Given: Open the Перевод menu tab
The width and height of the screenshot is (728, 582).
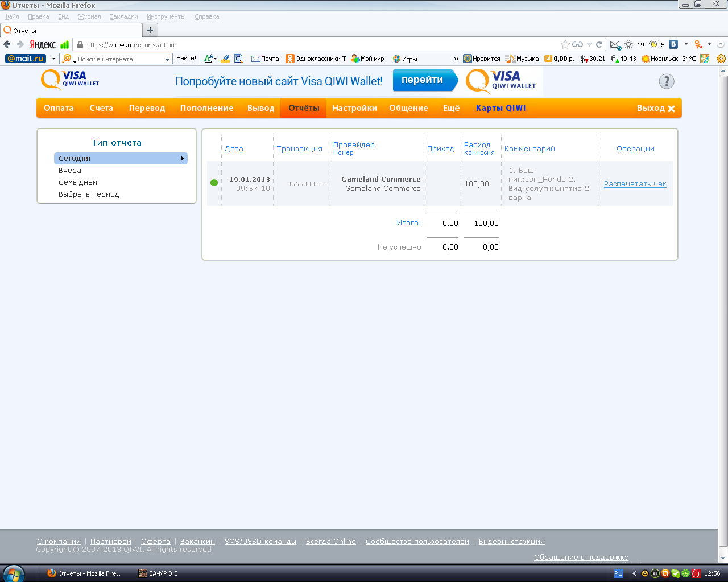Looking at the screenshot, I should pos(147,108).
